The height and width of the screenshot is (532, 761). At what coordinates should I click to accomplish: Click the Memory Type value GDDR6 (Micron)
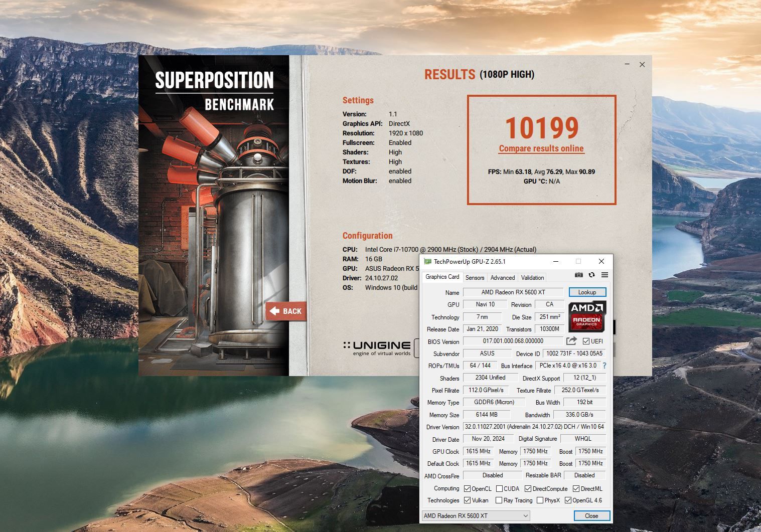coord(494,402)
